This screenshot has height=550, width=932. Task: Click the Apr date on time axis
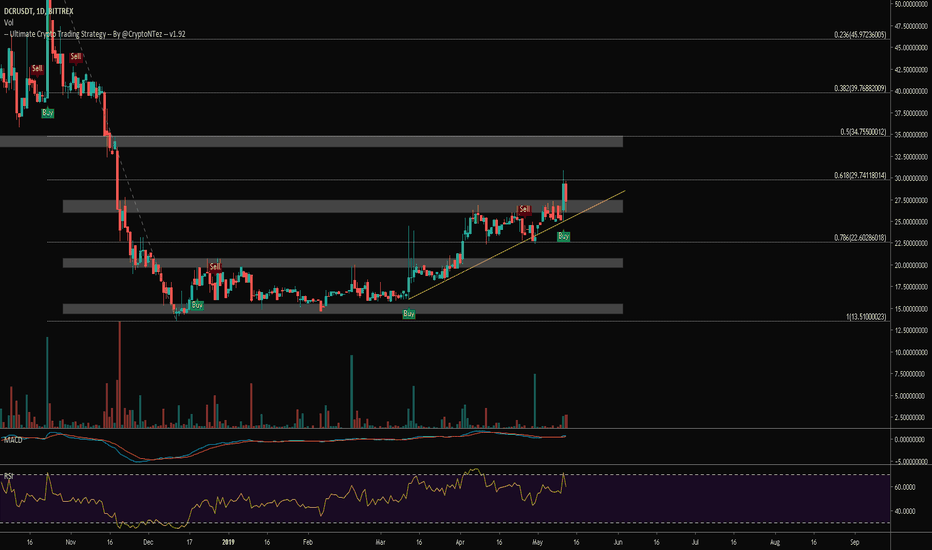point(460,542)
